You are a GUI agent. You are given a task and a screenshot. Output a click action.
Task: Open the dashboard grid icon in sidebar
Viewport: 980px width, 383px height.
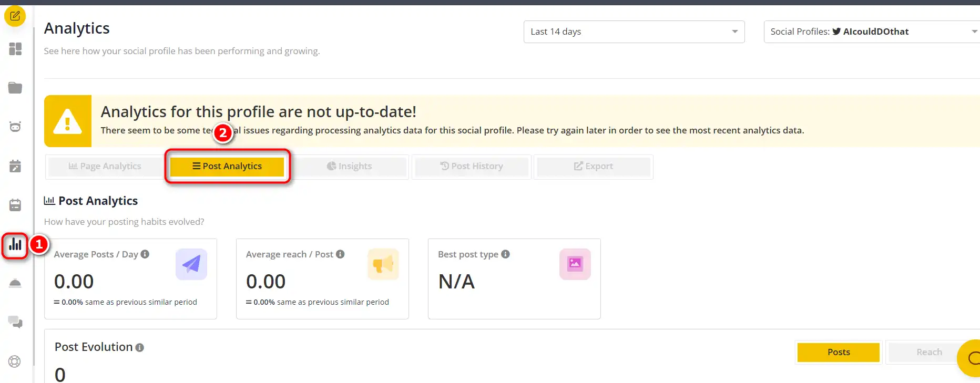coord(15,49)
